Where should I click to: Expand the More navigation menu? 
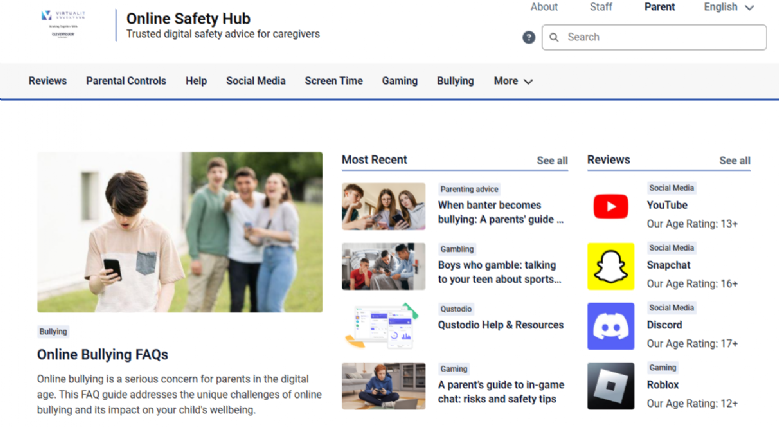pos(513,81)
